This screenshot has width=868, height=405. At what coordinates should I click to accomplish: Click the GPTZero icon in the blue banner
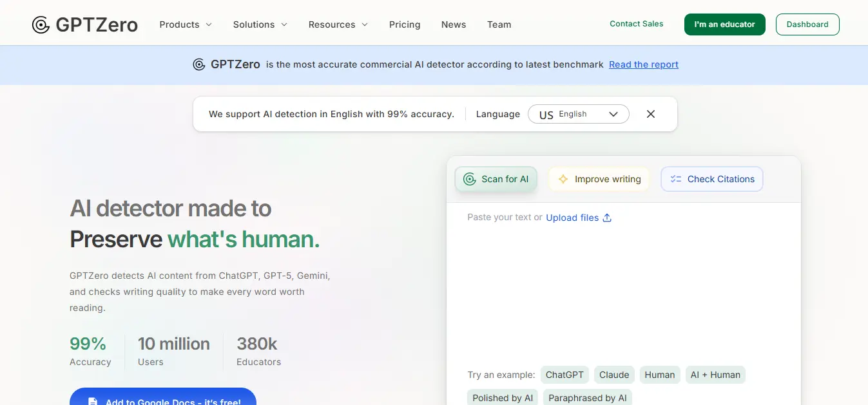199,64
